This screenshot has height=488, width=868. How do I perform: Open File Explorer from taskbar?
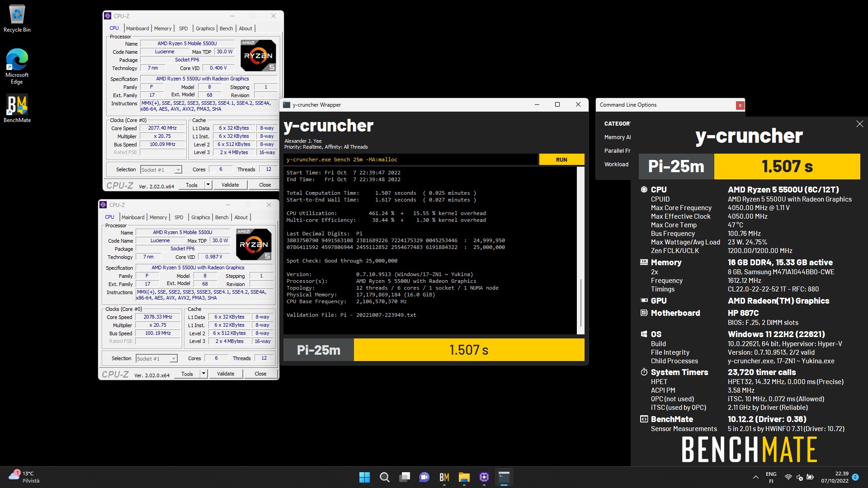tap(464, 477)
